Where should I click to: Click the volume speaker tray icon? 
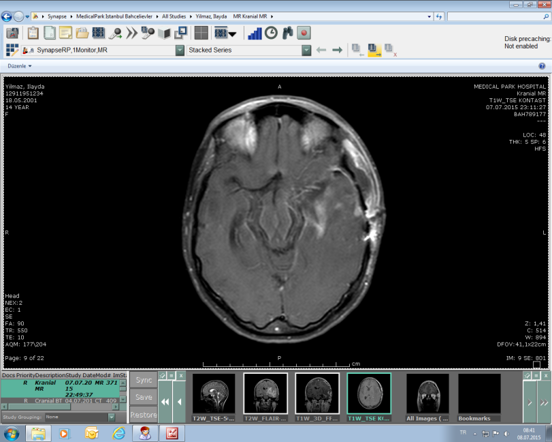[506, 434]
